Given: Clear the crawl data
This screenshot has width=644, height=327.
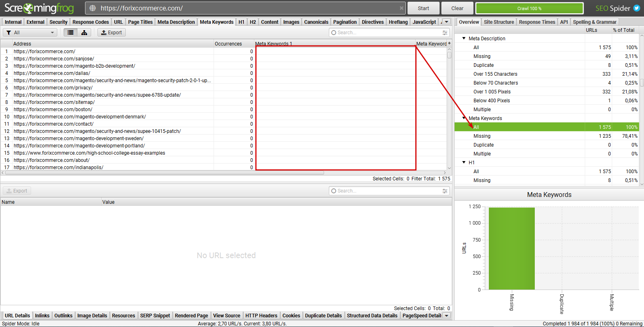Looking at the screenshot, I should click(457, 8).
